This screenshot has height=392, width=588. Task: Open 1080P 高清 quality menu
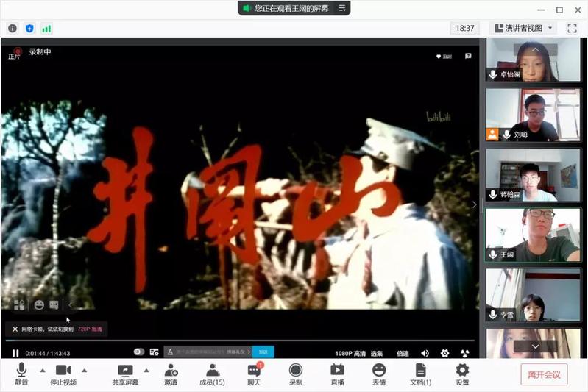350,353
